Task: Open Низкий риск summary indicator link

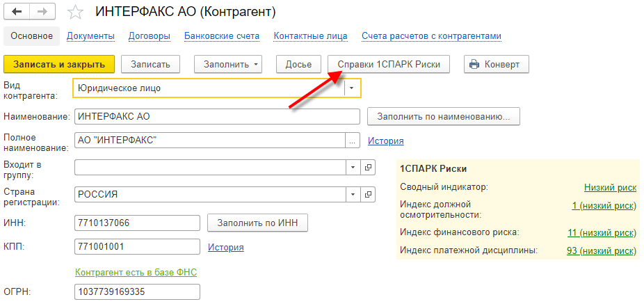Action: click(611, 187)
